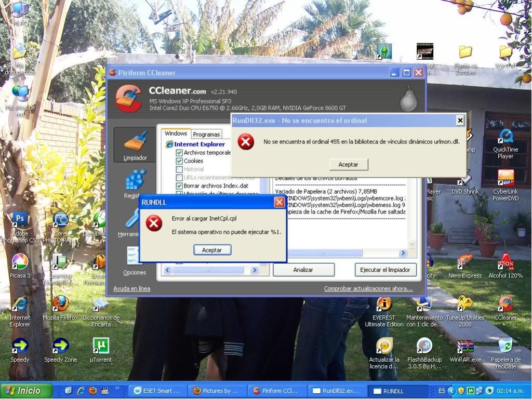Launch Adobe Photoshop CS3 shortcut

click(x=20, y=228)
